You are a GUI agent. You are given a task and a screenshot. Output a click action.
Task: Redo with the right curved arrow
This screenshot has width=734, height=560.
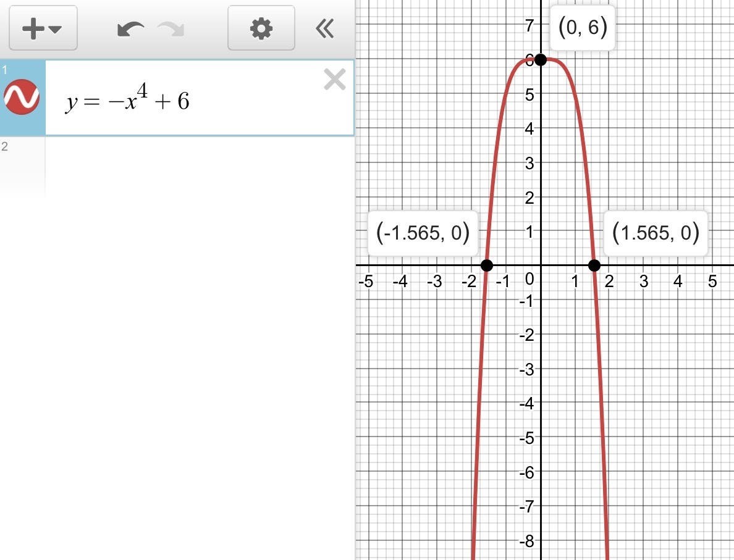171,29
